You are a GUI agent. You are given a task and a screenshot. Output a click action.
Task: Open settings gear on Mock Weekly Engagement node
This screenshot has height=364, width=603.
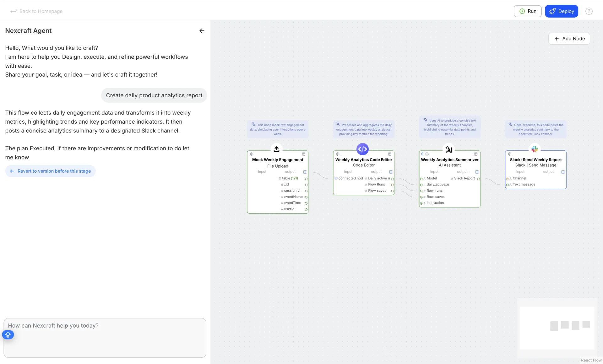(x=252, y=154)
